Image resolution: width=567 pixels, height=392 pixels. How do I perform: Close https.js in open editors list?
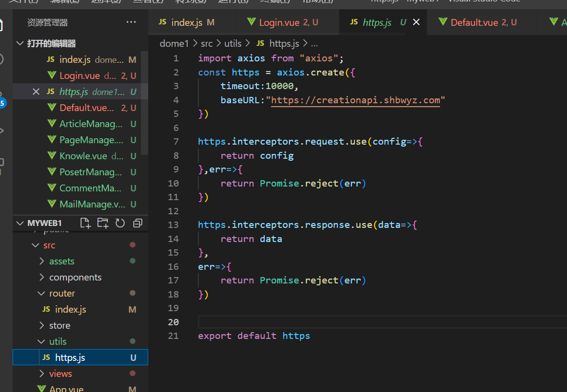37,91
